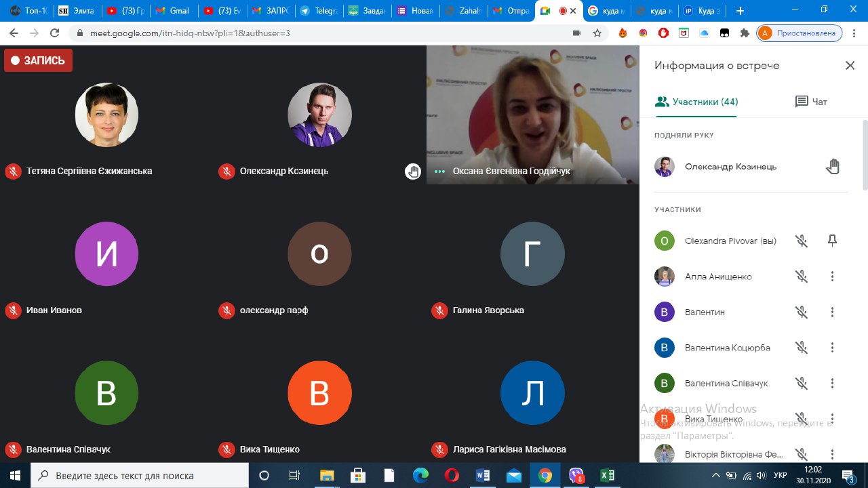The height and width of the screenshot is (488, 868).
Task: Open more options for Алла Анищенко
Action: [832, 277]
